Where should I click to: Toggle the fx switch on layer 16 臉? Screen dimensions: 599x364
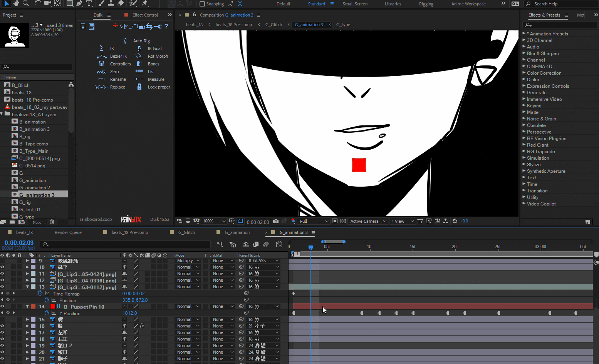[142, 326]
